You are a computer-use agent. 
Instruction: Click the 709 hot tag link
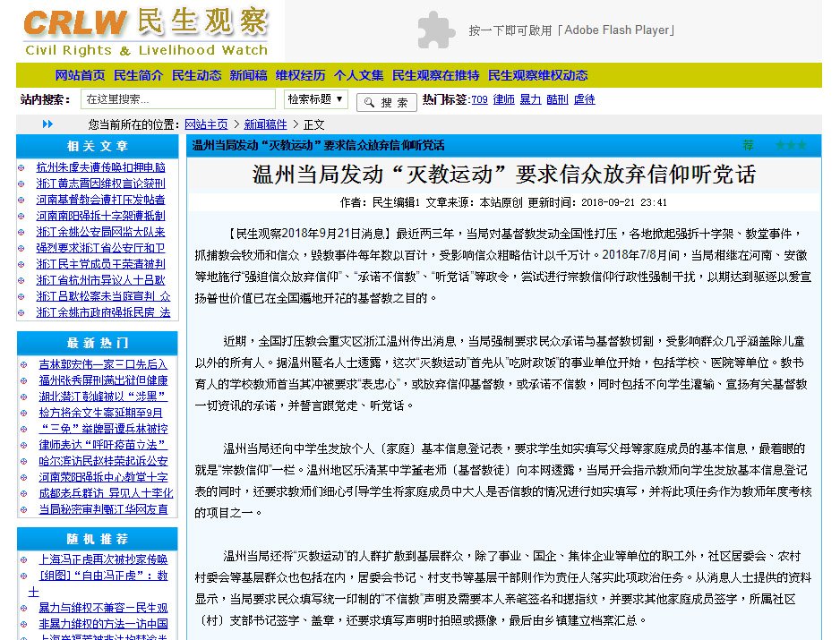pos(479,99)
